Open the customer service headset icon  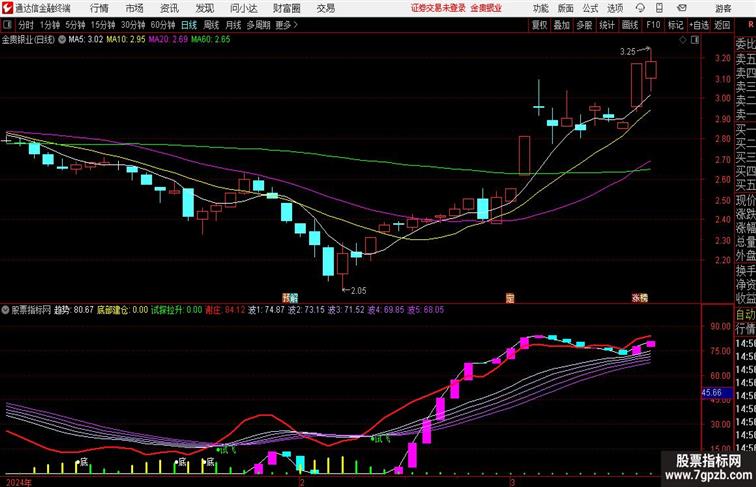(x=640, y=8)
